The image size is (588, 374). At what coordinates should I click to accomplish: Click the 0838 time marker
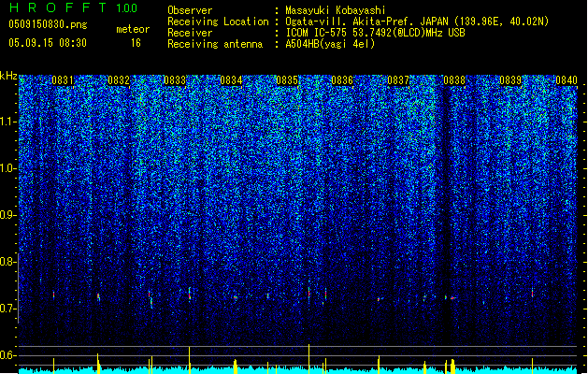point(454,80)
